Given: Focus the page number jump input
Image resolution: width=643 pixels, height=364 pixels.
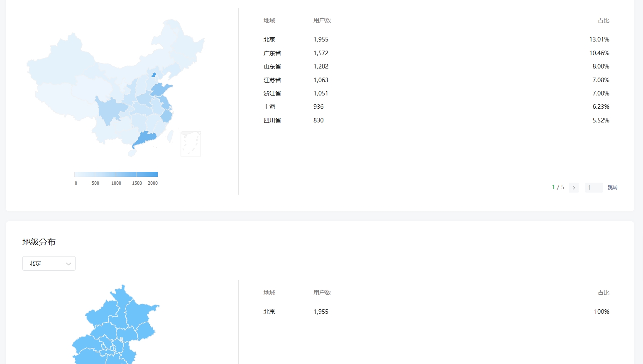Looking at the screenshot, I should [x=594, y=188].
